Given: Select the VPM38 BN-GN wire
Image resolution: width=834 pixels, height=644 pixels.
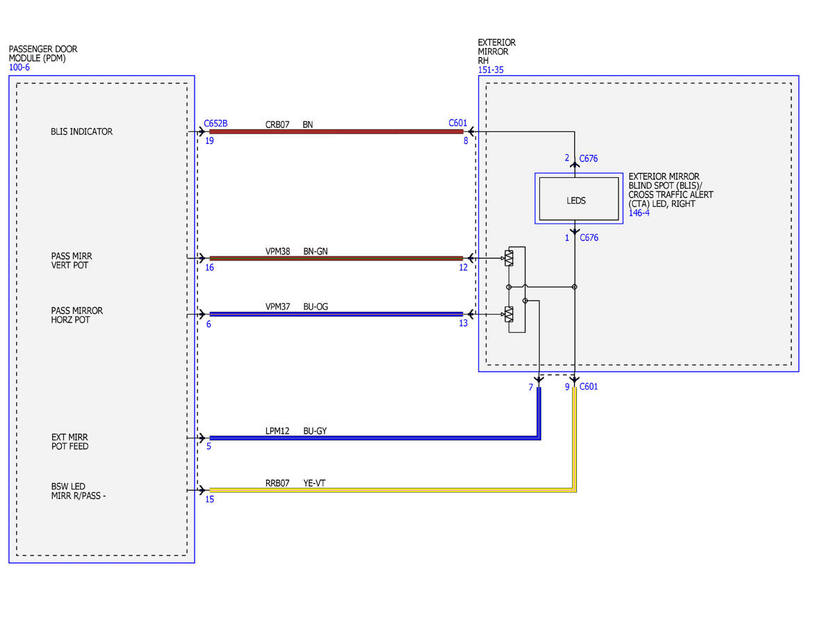Looking at the screenshot, I should point(336,258).
